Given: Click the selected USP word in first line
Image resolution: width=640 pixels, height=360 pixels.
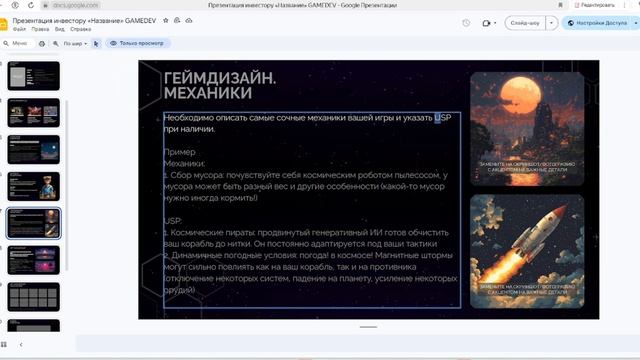Looking at the screenshot, I should point(442,118).
